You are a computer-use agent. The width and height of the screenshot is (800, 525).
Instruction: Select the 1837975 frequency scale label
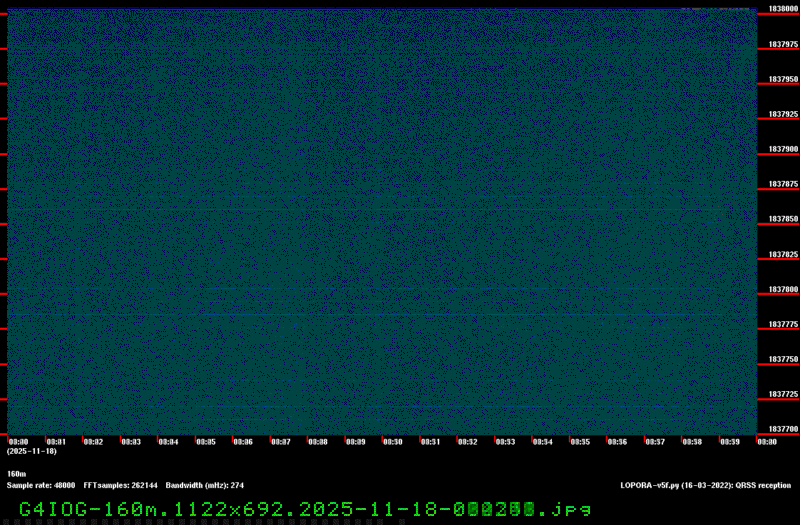pyautogui.click(x=782, y=44)
